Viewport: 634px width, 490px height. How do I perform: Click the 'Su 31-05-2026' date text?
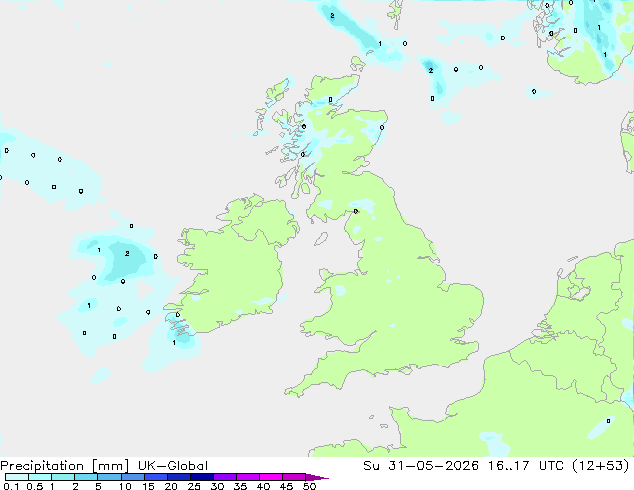[421, 466]
